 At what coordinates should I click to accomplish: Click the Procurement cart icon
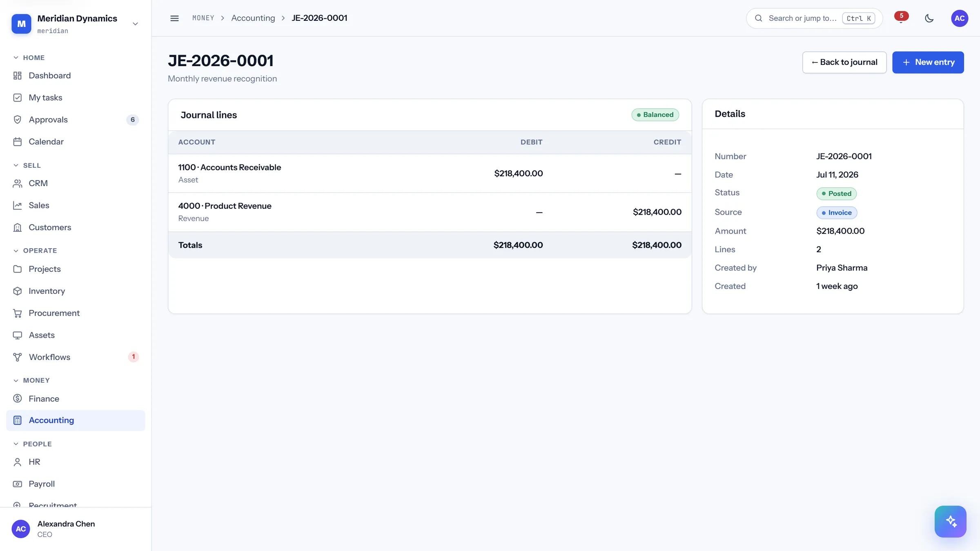click(17, 313)
